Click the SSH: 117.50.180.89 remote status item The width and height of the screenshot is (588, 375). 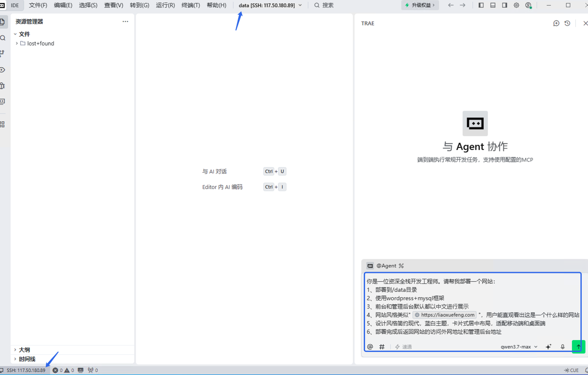(23, 370)
